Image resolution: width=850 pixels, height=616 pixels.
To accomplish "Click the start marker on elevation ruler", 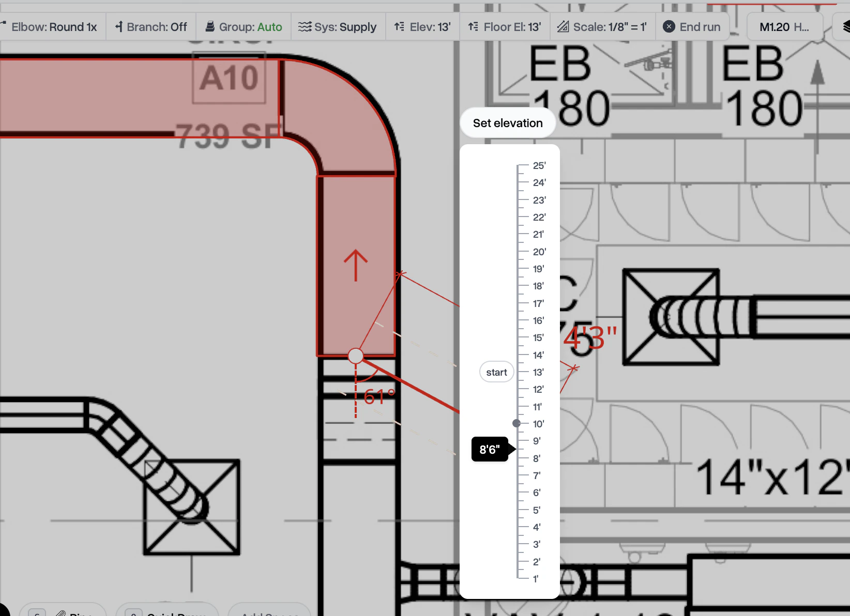I will 496,372.
